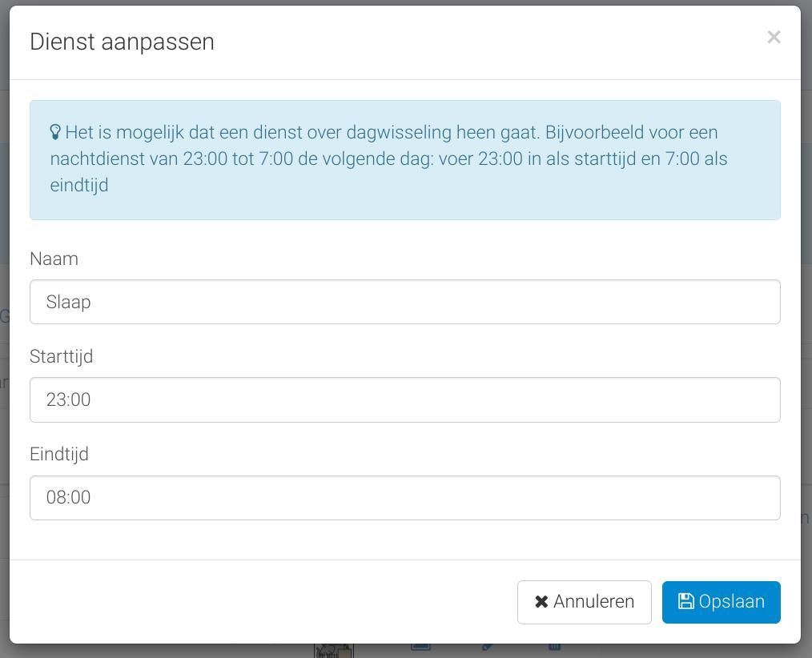Image resolution: width=812 pixels, height=658 pixels.
Task: Click the partially hidden trash icon below dialog
Action: (x=554, y=647)
